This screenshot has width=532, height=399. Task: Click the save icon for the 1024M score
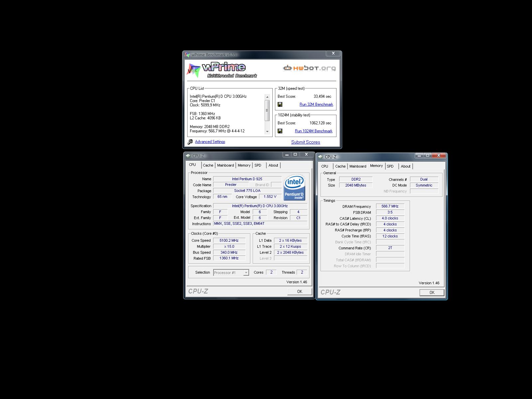click(x=280, y=131)
